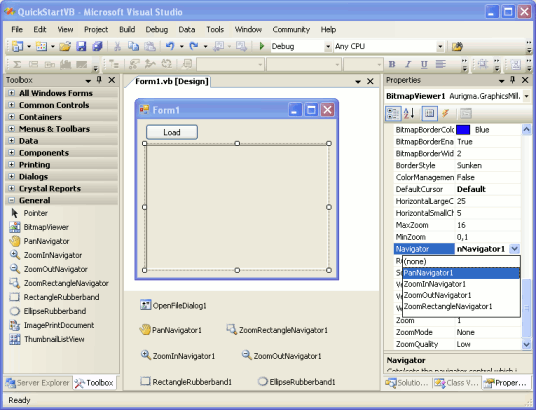Image resolution: width=536 pixels, height=410 pixels.
Task: Select PanNavigator1 in component tray
Action: pos(170,330)
